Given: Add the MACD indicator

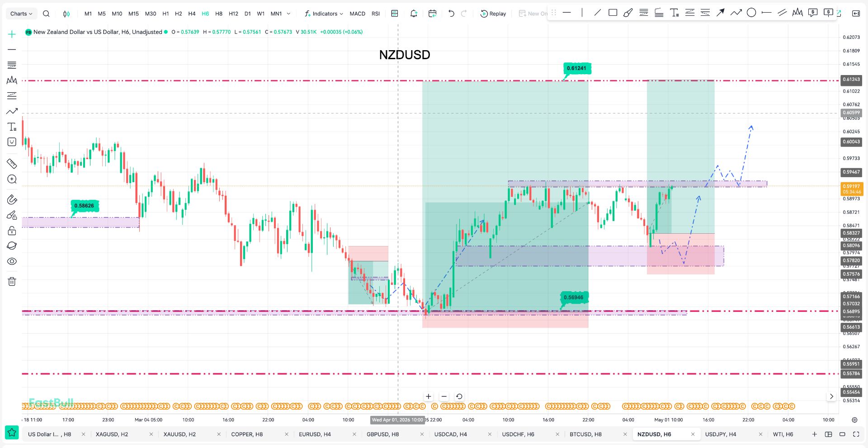Looking at the screenshot, I should 357,14.
